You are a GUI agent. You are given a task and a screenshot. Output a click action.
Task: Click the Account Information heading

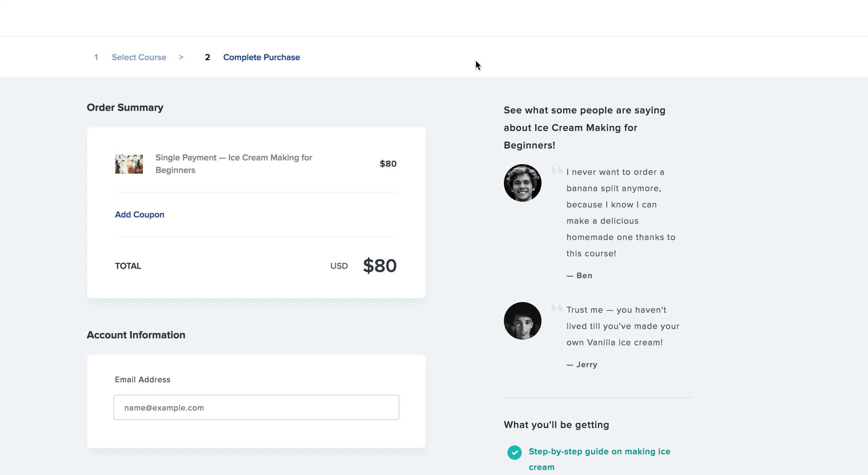pyautogui.click(x=136, y=335)
